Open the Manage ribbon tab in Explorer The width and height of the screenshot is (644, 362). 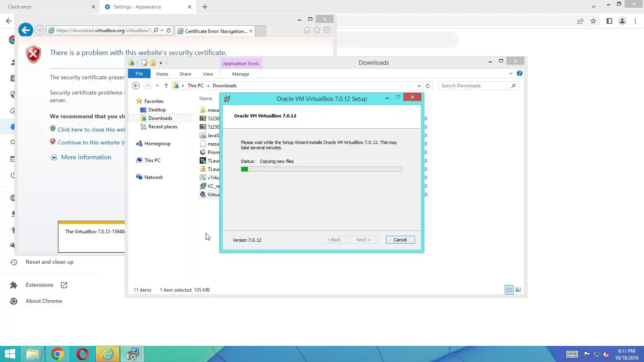point(241,74)
